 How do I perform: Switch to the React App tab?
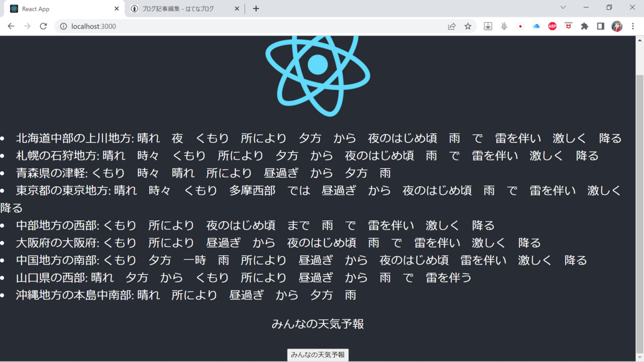(x=64, y=9)
